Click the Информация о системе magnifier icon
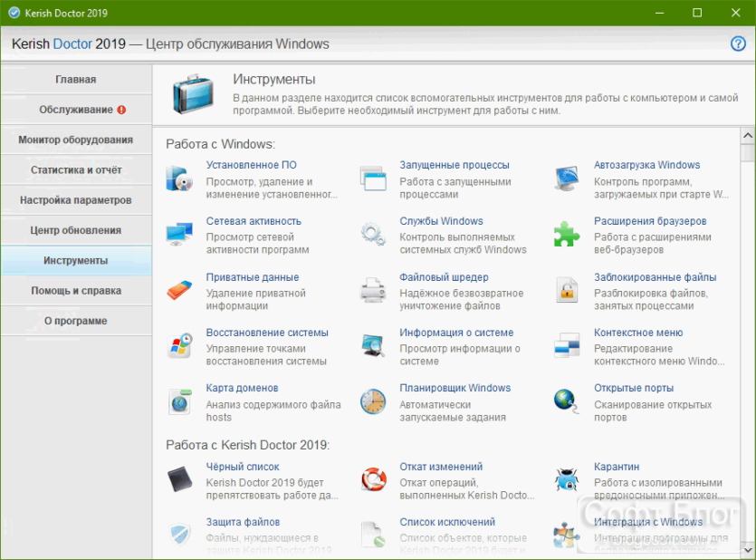Screen dimensions: 756x560 click(x=373, y=345)
